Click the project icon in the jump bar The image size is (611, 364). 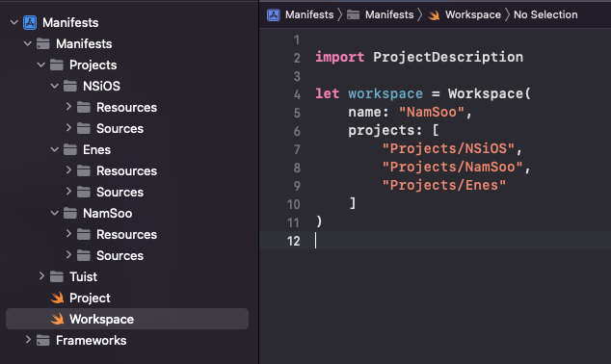[273, 15]
